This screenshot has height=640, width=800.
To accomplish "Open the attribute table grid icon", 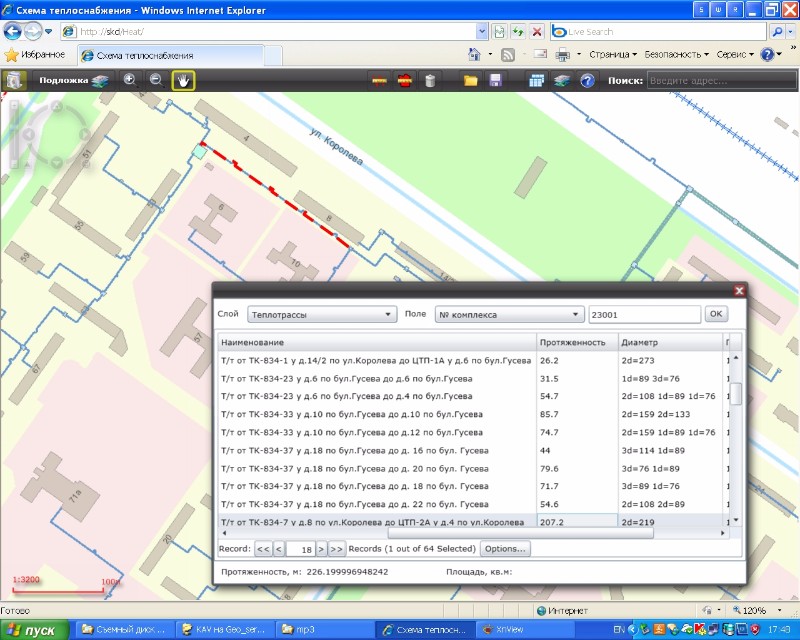I will 537,81.
